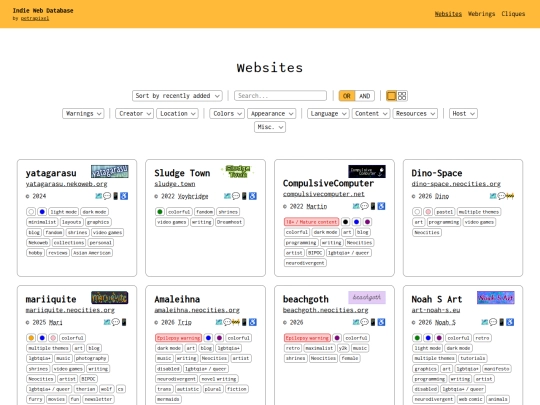540x405 pixels.
Task: Click the map icon on Sludge Town card
Action: (227, 196)
